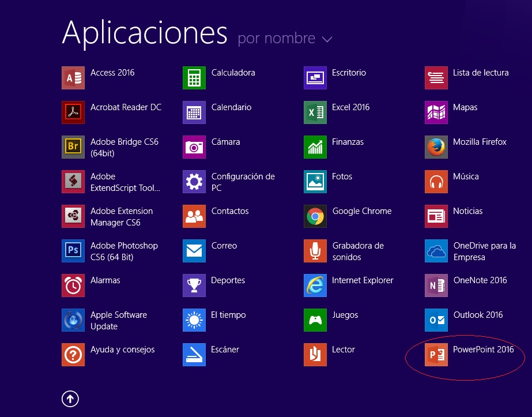The width and height of the screenshot is (532, 417).
Task: Launch Adobe Photoshop CS6 icon
Action: tap(73, 251)
